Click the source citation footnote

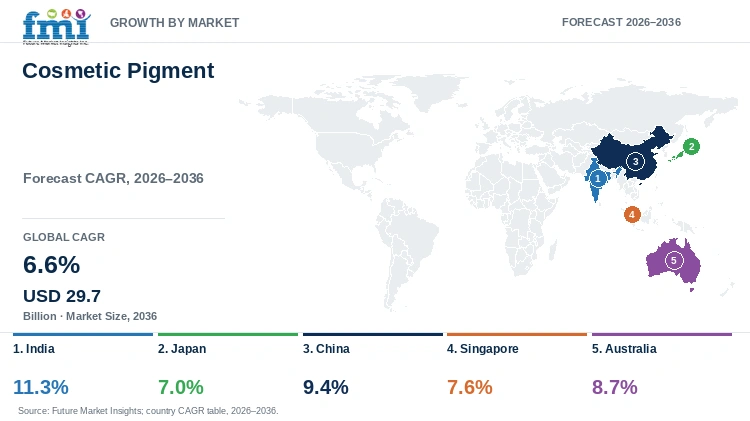pos(148,410)
